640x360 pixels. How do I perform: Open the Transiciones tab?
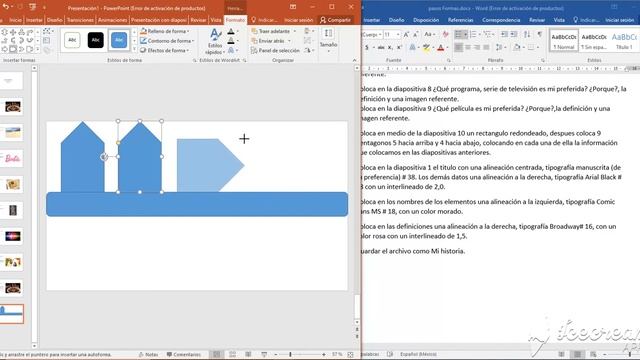pos(80,20)
